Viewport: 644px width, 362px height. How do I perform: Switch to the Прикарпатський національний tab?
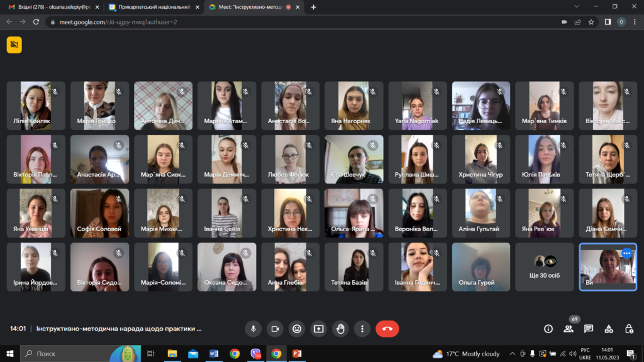click(151, 7)
